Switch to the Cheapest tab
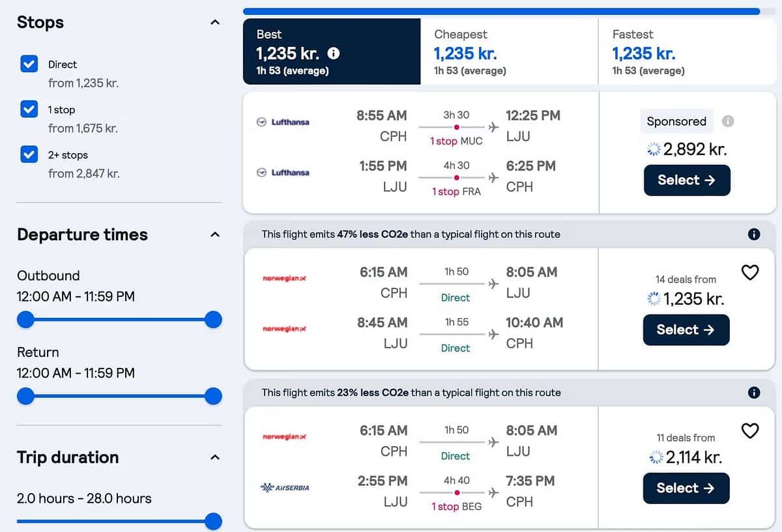This screenshot has height=532, width=782. [508, 52]
